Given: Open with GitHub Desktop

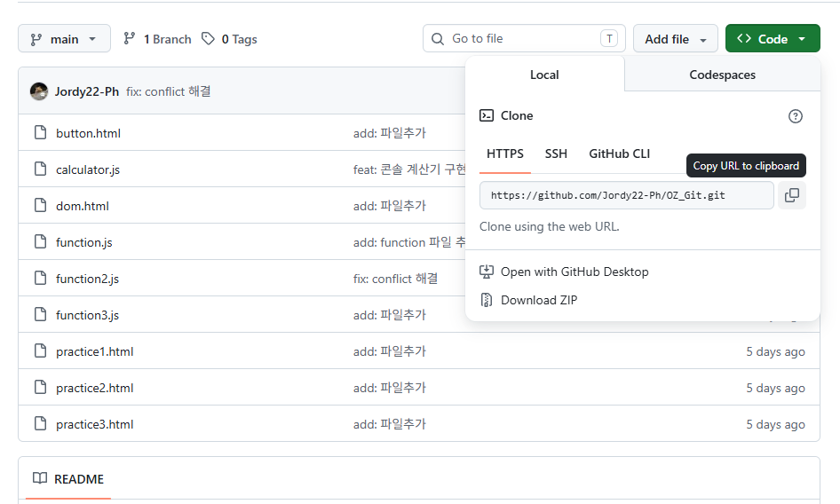Looking at the screenshot, I should (575, 272).
